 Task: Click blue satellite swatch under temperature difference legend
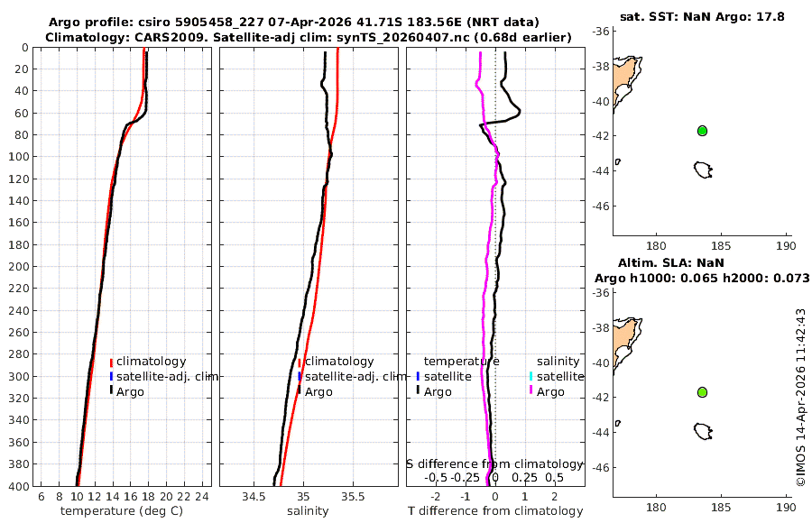click(x=418, y=376)
